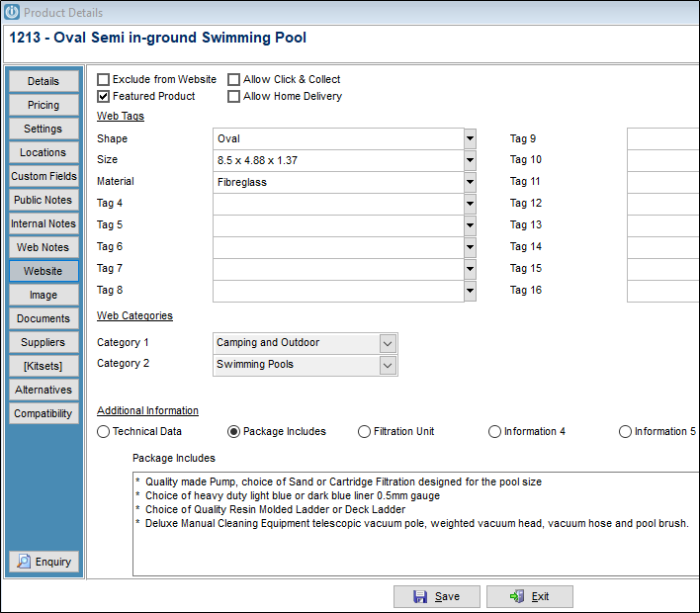
Task: Click the empty Tag 9 input field
Action: pyautogui.click(x=663, y=138)
